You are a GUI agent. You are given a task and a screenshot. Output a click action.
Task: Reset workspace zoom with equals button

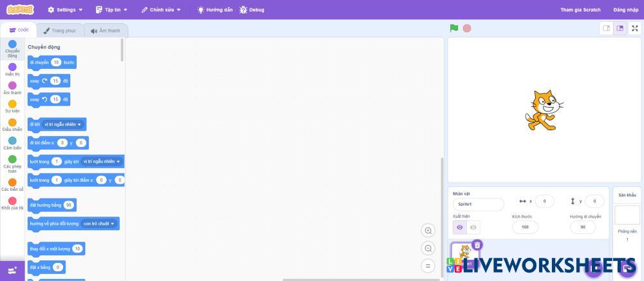pos(428,266)
